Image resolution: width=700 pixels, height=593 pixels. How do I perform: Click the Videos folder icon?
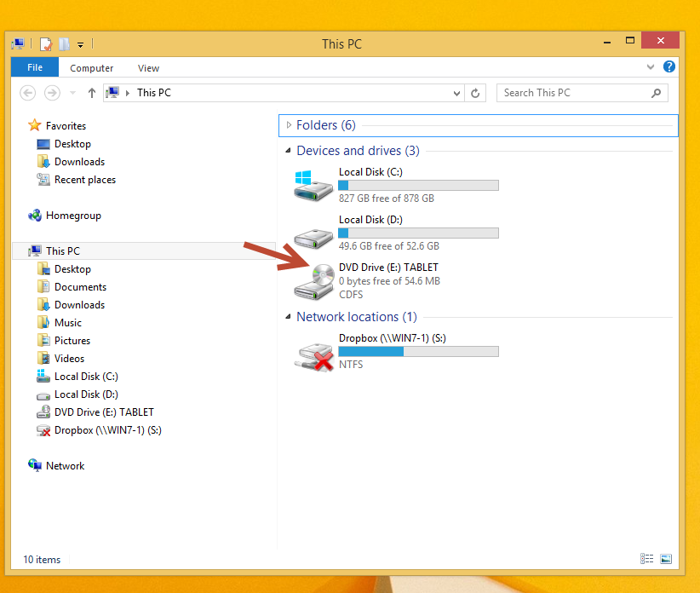(x=43, y=358)
